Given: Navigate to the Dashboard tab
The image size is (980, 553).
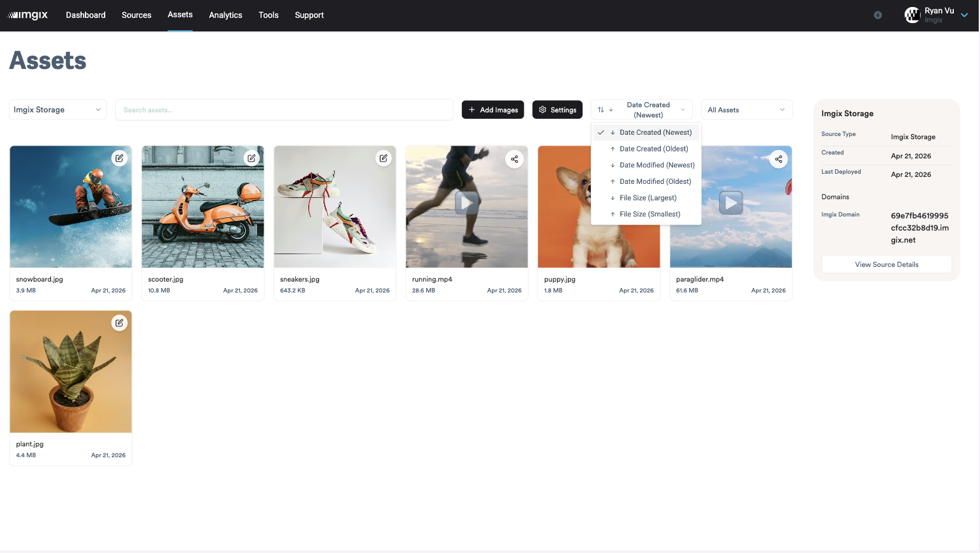Looking at the screenshot, I should (x=85, y=15).
